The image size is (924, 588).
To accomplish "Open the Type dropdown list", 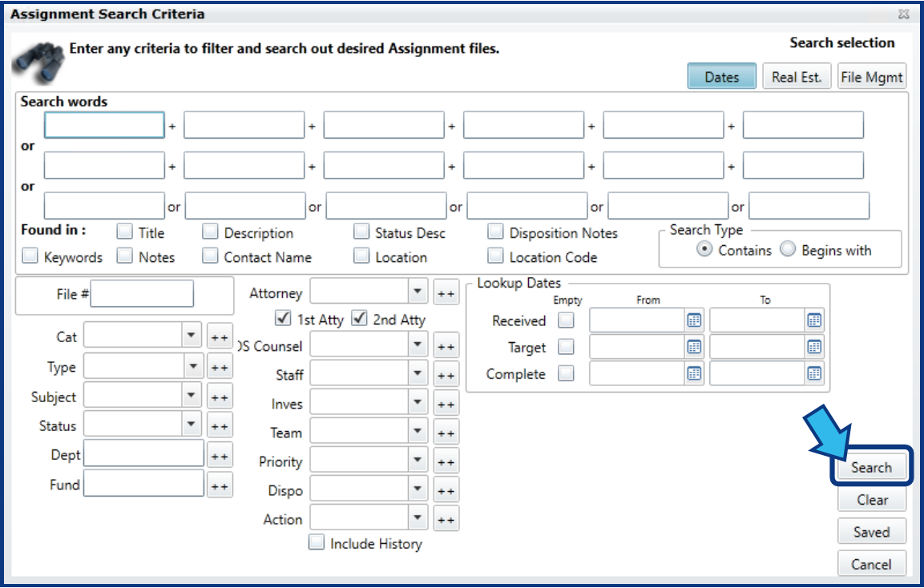I will 192,366.
